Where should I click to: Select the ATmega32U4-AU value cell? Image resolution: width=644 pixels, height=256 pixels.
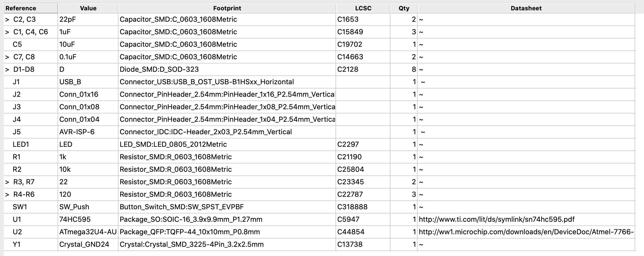point(88,232)
